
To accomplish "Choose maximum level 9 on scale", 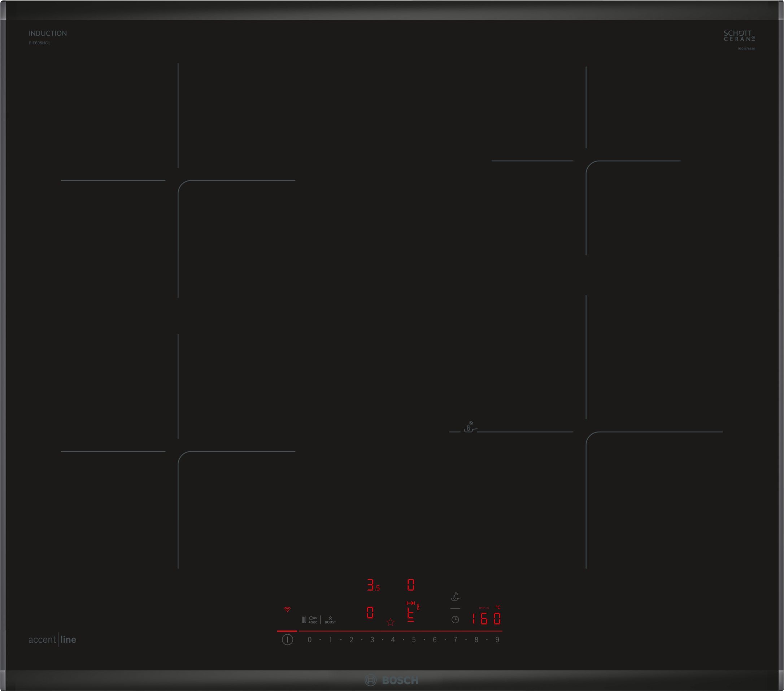I will [497, 640].
